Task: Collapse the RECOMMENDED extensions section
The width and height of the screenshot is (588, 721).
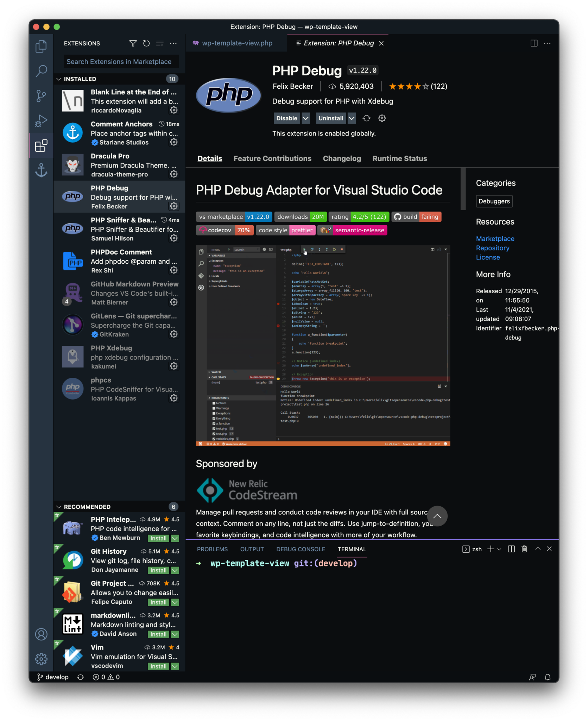Action: [x=59, y=507]
